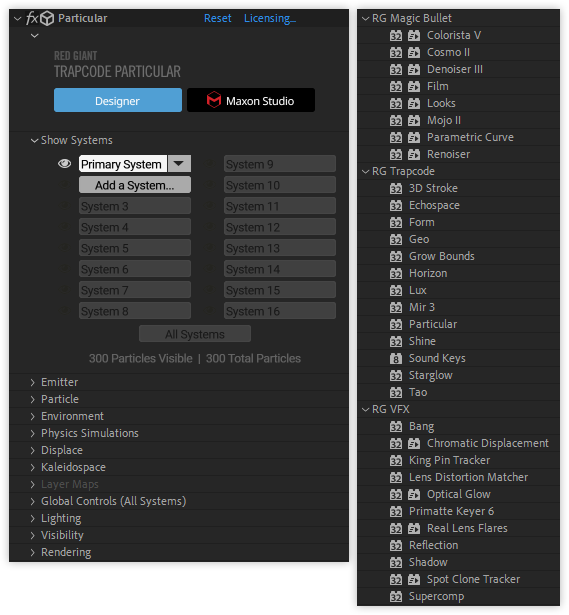Viewport: 569px width, 615px height.
Task: Expand the Physics Simulations section
Action: pos(33,433)
